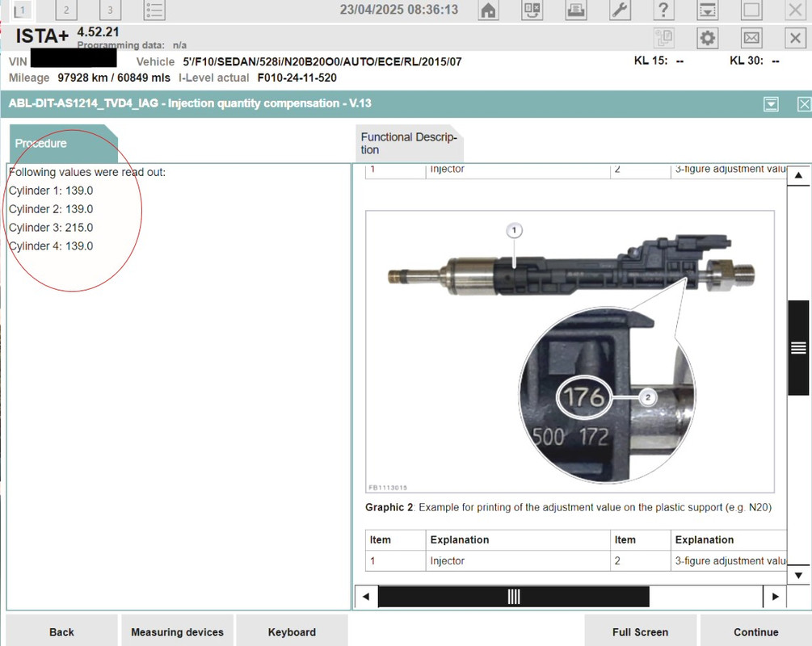Open the connection manager transfer icon
The height and width of the screenshot is (646, 812).
532,10
